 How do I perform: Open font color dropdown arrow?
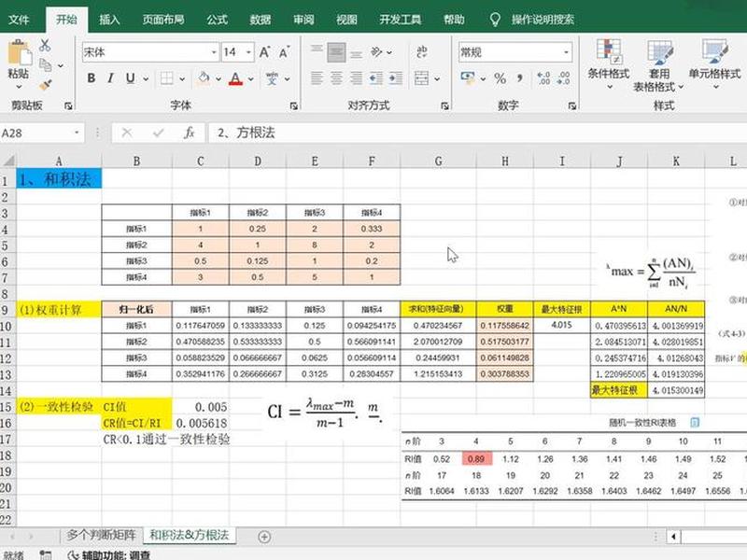[x=250, y=78]
